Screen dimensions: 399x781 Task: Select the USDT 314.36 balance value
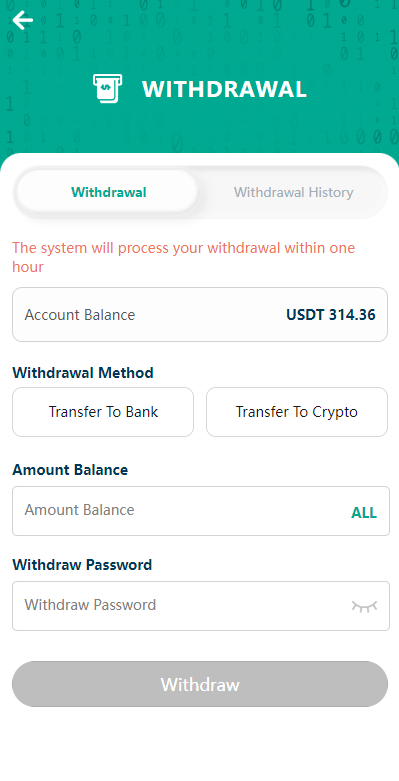331,315
